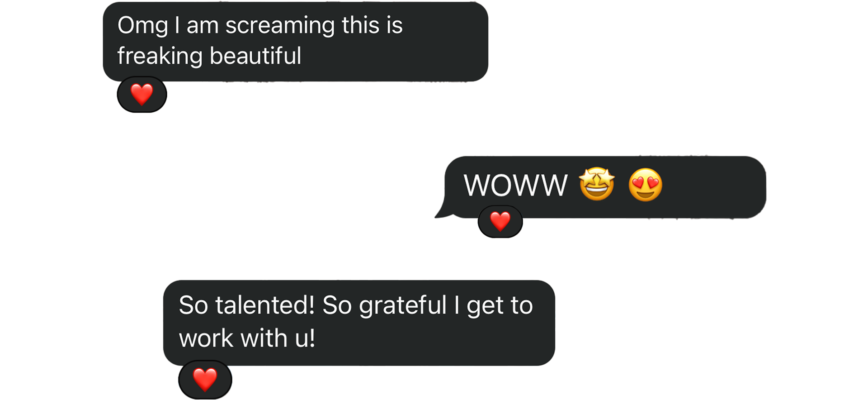Image resolution: width=868 pixels, height=400 pixels.
Task: Click the word 'grateful' in the last message
Action: (403, 306)
